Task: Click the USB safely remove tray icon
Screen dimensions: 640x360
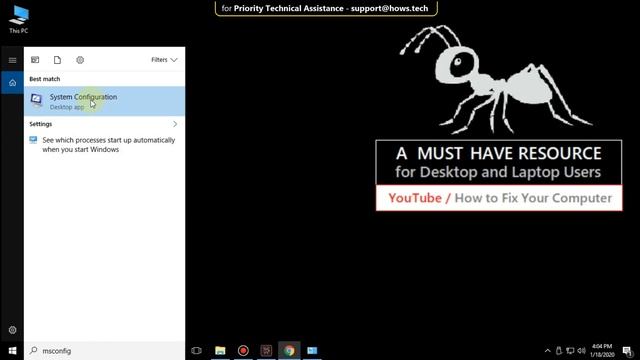Action: pos(559,351)
